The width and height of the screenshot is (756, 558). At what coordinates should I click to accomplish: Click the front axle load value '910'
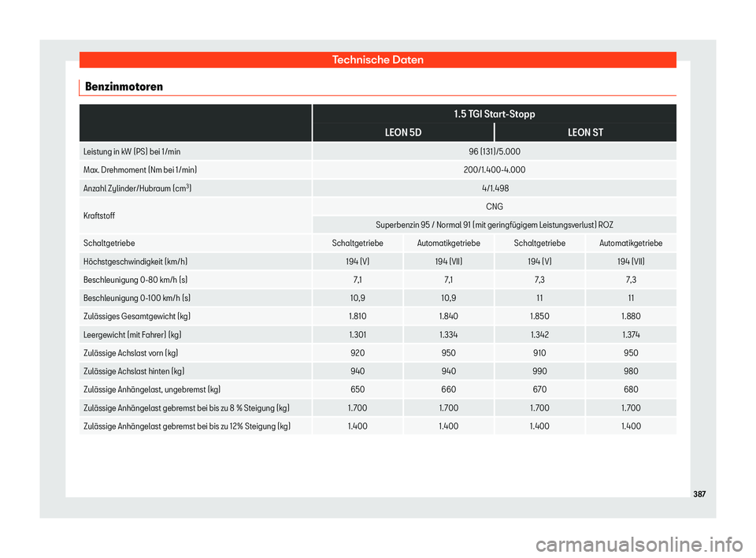(539, 353)
